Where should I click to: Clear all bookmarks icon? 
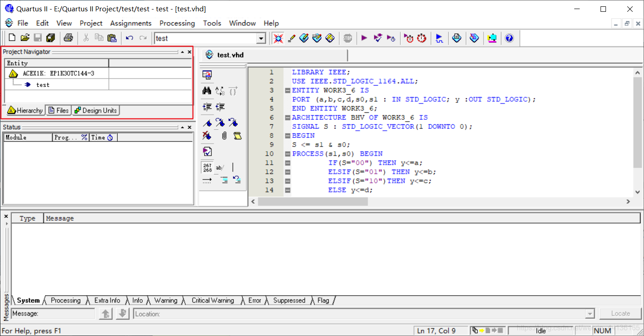[207, 135]
